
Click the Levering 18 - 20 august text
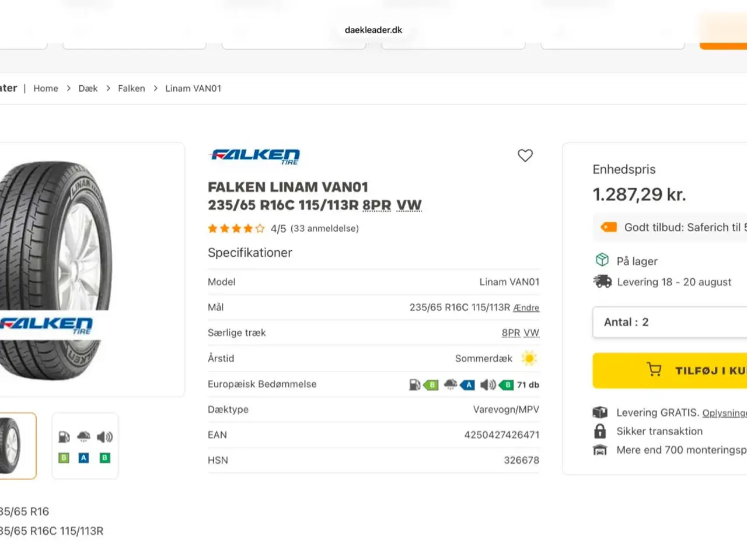click(674, 282)
